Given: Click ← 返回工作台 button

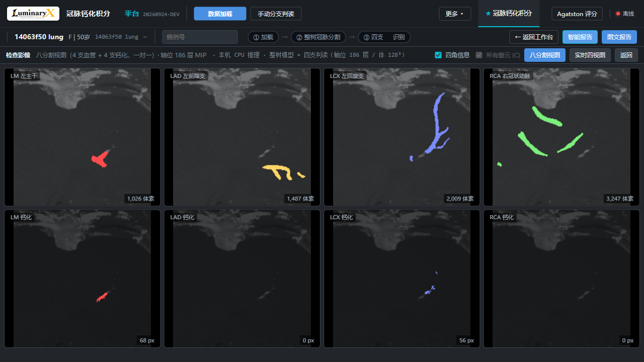Looking at the screenshot, I should pyautogui.click(x=534, y=37).
